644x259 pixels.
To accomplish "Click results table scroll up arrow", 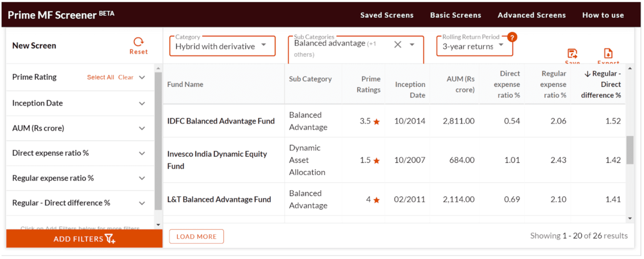I will tap(630, 68).
